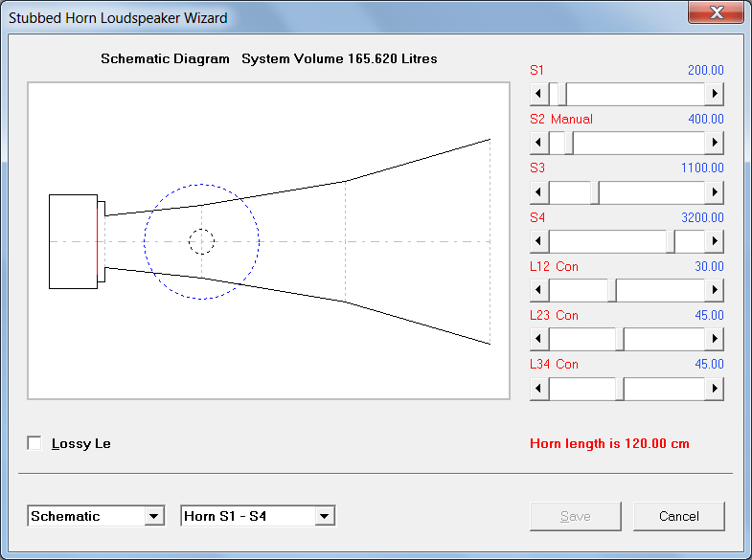Image resolution: width=752 pixels, height=560 pixels.
Task: Reduce L12 via its left arrow
Action: [x=539, y=290]
